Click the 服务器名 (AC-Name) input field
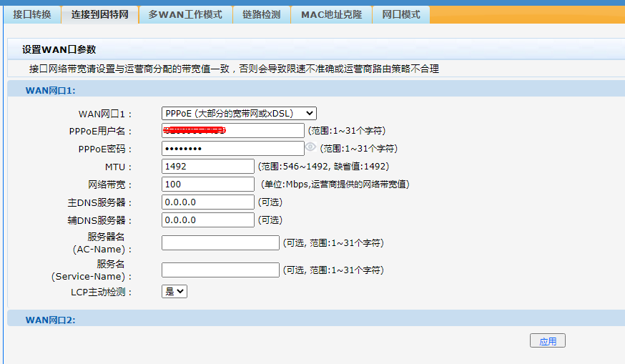The height and width of the screenshot is (364, 625). tap(220, 243)
